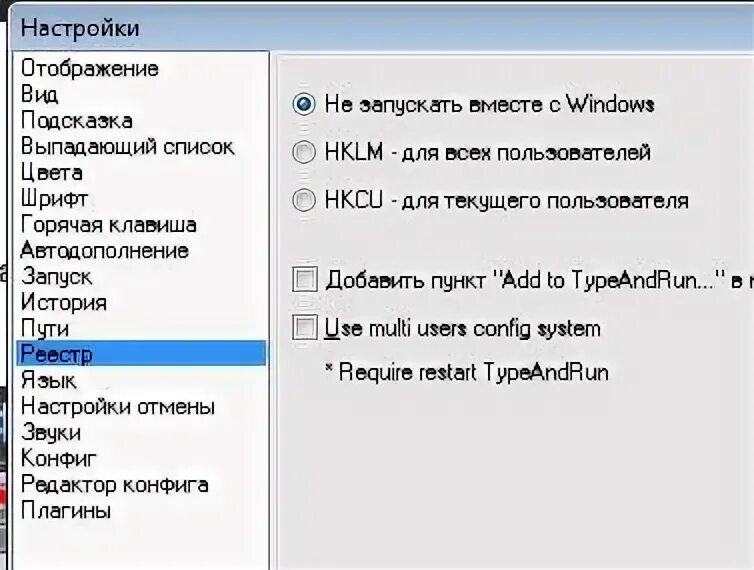
Task: Go to Выпадающий список settings
Action: pos(127,146)
